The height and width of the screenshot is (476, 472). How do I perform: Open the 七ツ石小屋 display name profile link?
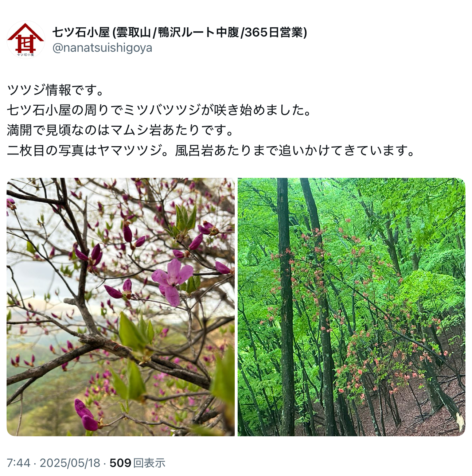coord(180,32)
